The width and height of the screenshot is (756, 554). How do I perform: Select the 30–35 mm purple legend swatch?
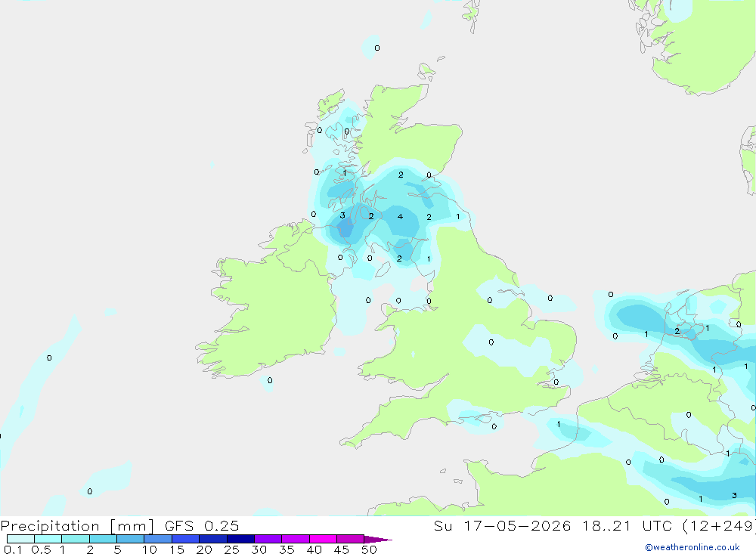(x=268, y=539)
